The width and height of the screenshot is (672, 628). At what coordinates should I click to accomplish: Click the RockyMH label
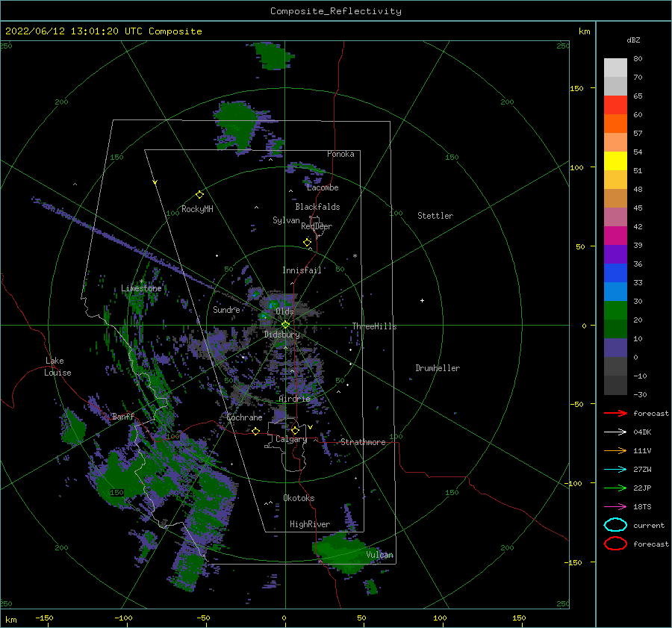[x=197, y=209]
